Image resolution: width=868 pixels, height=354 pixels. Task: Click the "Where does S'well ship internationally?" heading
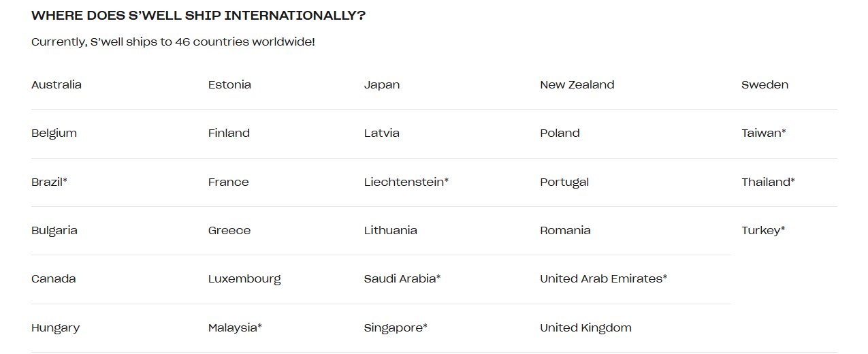coord(198,16)
